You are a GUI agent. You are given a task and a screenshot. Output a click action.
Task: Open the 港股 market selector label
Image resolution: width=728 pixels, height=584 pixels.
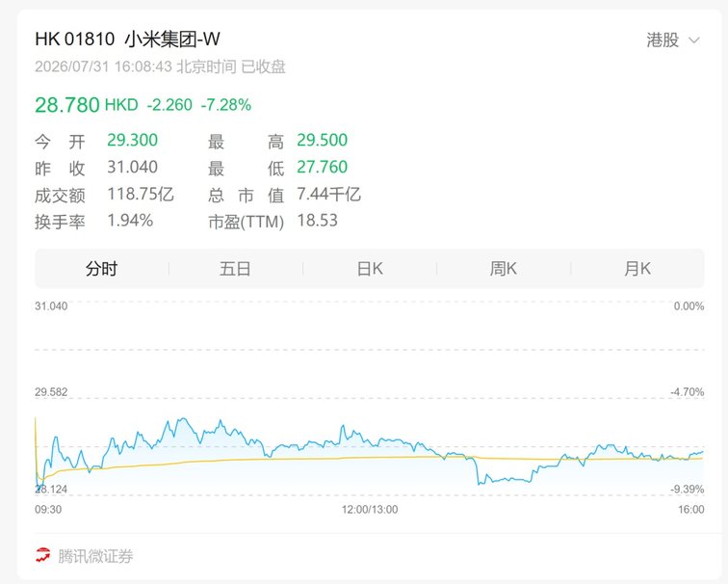tap(663, 40)
